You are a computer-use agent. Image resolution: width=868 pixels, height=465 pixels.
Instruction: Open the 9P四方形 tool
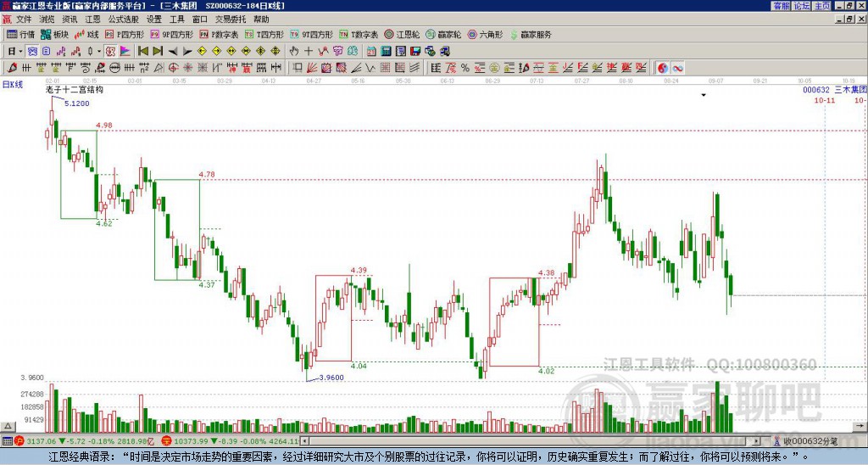click(171, 34)
